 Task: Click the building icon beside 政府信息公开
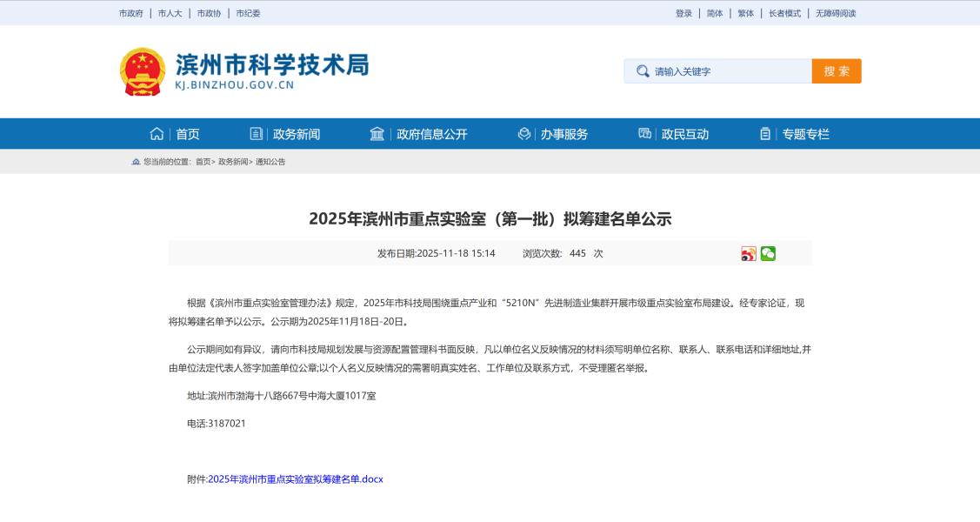pyautogui.click(x=377, y=134)
